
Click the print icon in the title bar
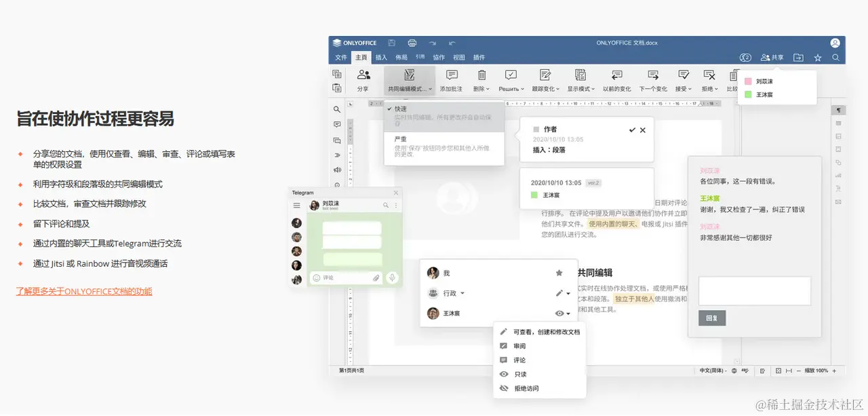click(412, 43)
